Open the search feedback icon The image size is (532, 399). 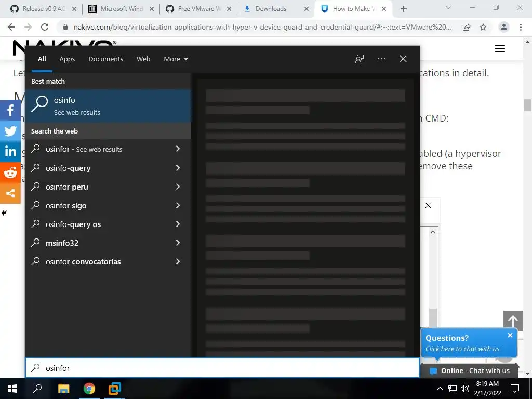[360, 59]
